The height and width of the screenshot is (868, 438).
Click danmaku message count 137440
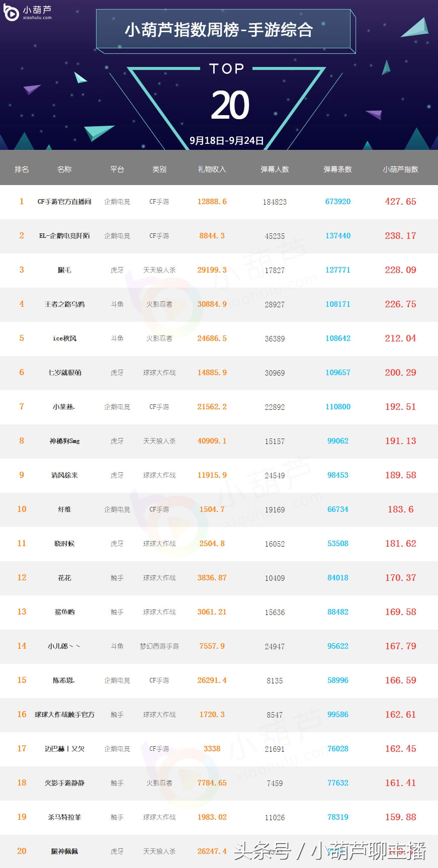[x=337, y=236]
